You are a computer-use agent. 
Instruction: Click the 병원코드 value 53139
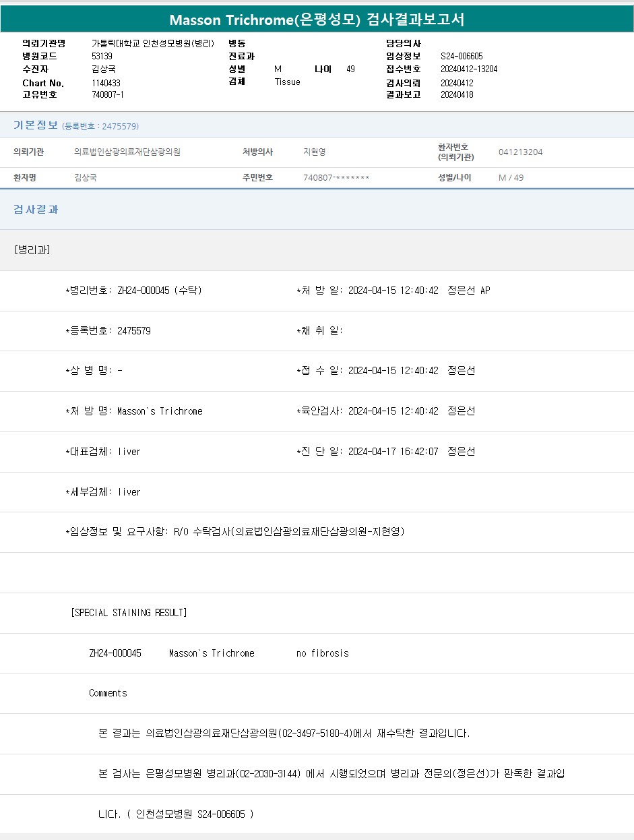(102, 56)
